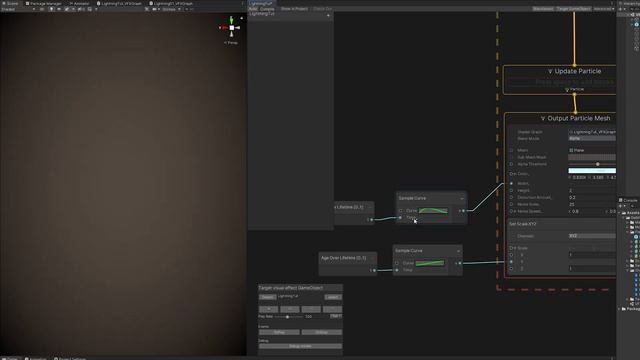Click the center cube of the scene gizmo
640x360 pixels.
[231, 28]
